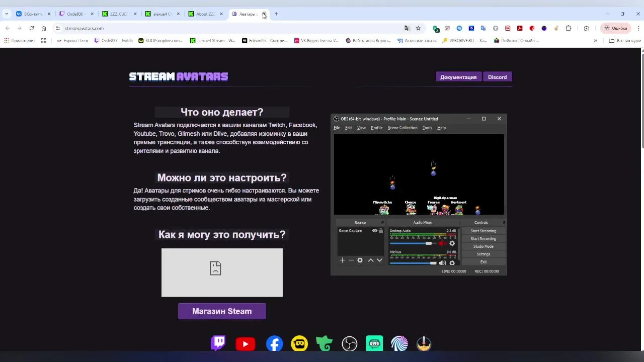644x362 pixels.
Task: Open Mic/Aux gear settings in OBS mixer
Action: click(452, 263)
